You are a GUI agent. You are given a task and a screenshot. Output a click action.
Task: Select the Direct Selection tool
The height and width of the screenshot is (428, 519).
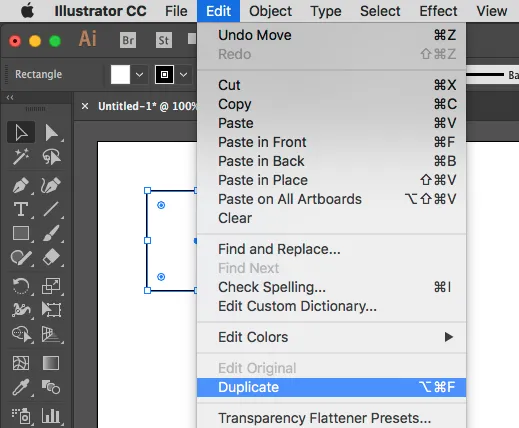[x=51, y=133]
